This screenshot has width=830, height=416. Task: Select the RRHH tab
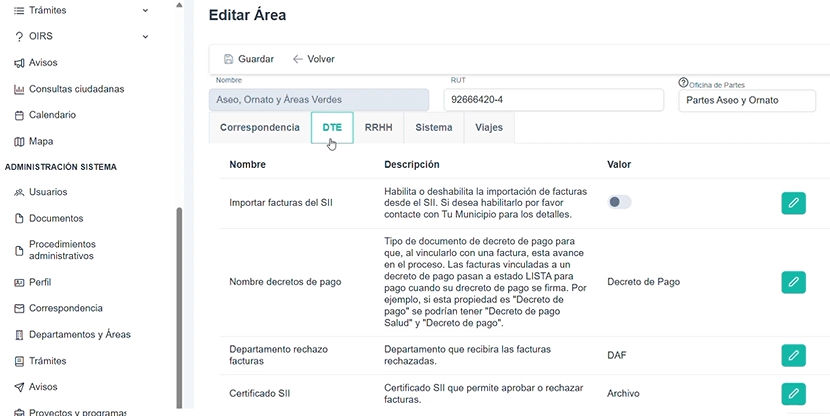(x=378, y=128)
